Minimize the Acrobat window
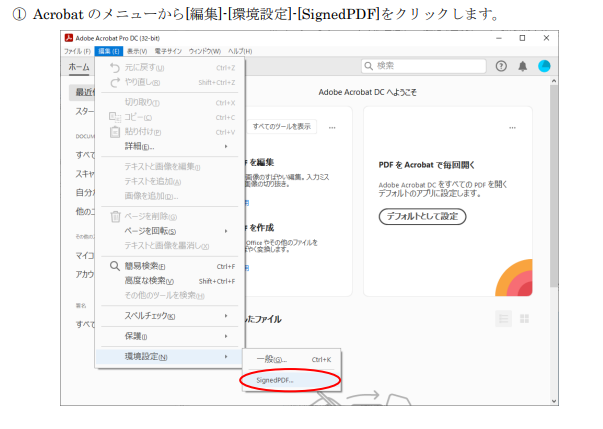The width and height of the screenshot is (603, 429). (x=499, y=38)
